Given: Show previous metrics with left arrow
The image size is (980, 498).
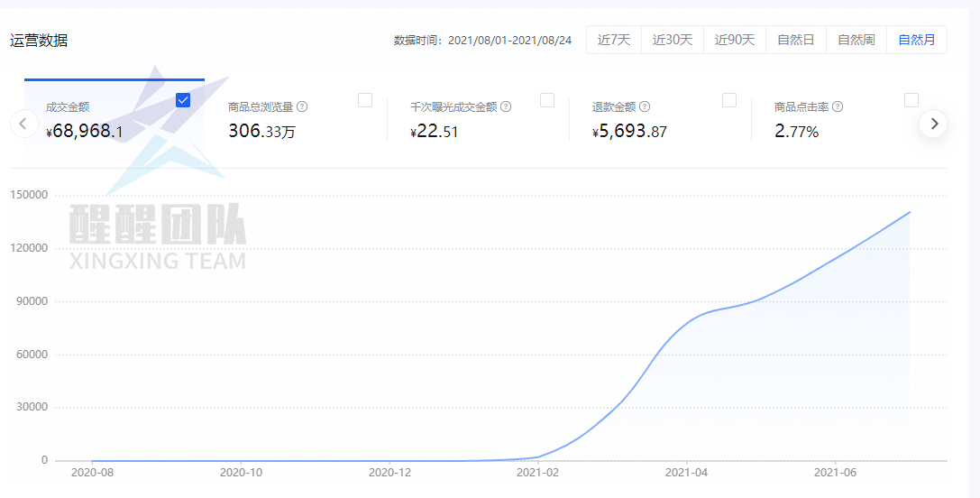Looking at the screenshot, I should click(x=23, y=124).
